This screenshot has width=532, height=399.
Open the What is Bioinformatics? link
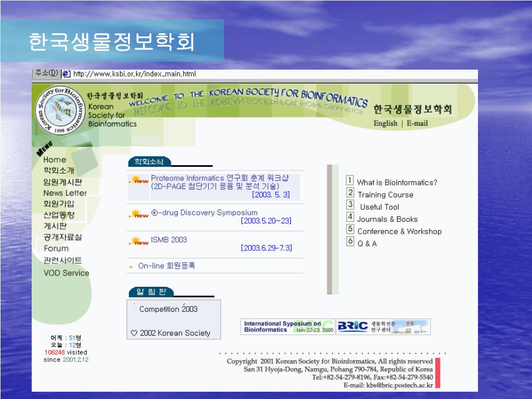(x=397, y=182)
